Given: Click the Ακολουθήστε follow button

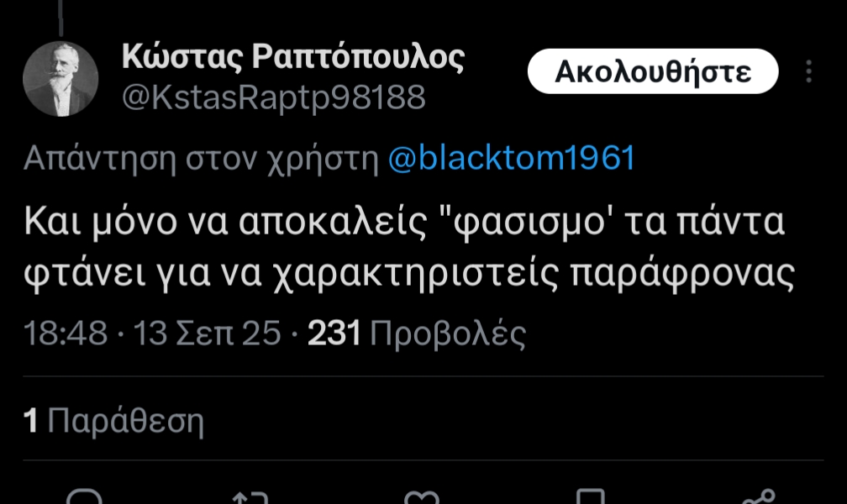Looking at the screenshot, I should pos(653,71).
